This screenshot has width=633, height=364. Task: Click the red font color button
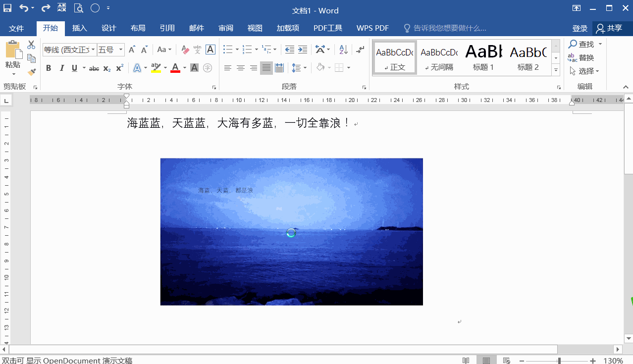click(175, 68)
